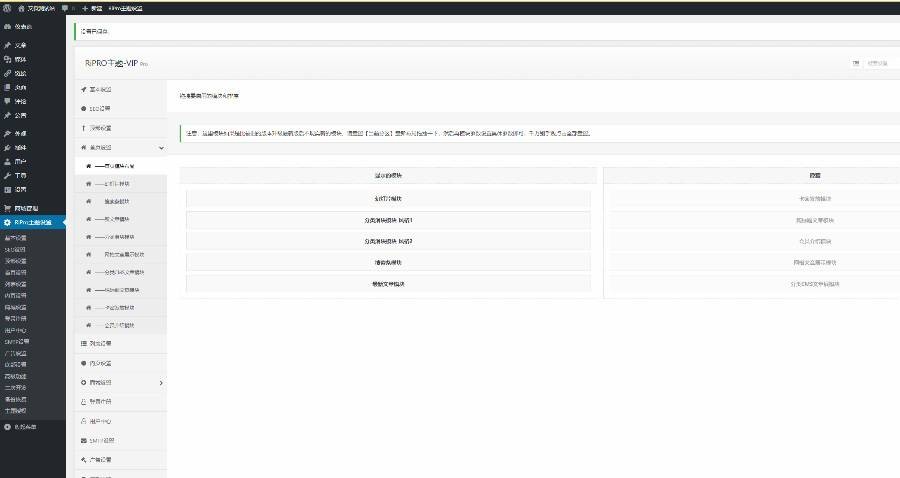900x478 pixels.
Task: Switch to SEO设置 tab in RiPro panel
Action: click(100, 108)
